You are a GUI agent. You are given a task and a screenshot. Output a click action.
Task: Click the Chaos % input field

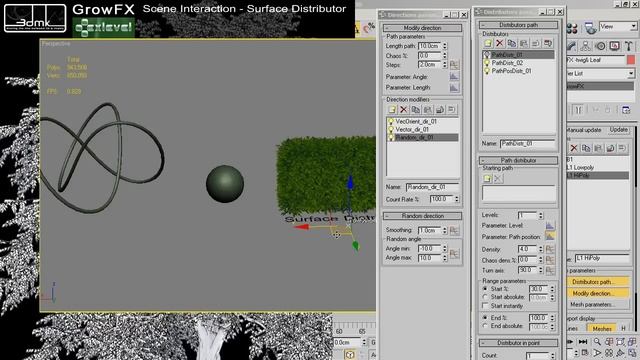pos(429,56)
